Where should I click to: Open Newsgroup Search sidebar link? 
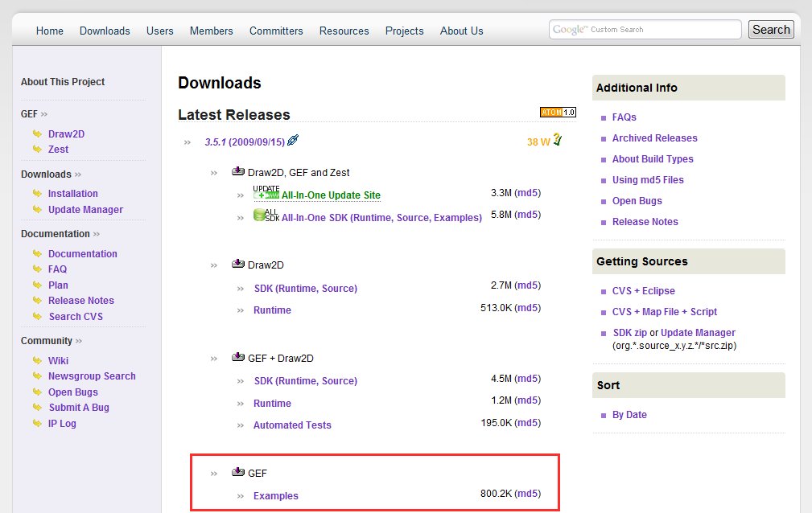(x=92, y=376)
